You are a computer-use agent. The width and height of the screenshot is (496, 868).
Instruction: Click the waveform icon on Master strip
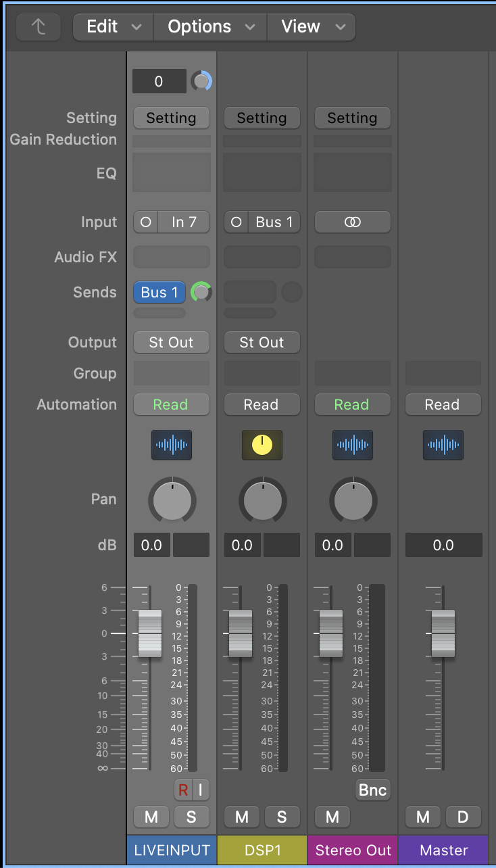[x=443, y=445]
